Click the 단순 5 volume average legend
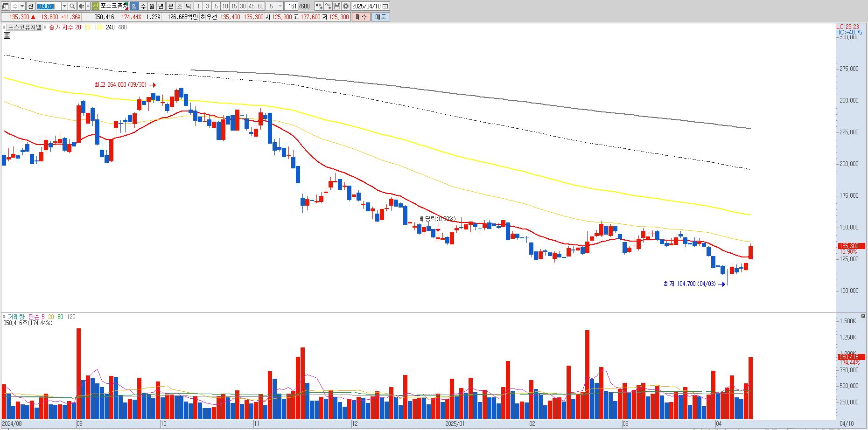The width and height of the screenshot is (868, 430). coord(36,317)
